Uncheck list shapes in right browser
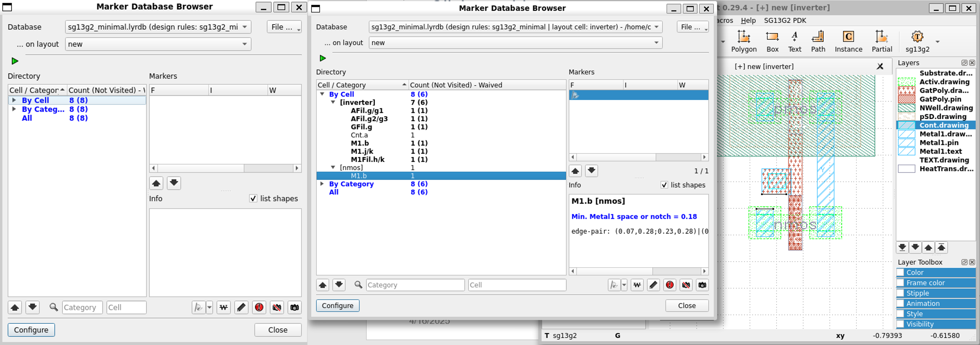Viewport: 980px width, 345px height. tap(664, 185)
